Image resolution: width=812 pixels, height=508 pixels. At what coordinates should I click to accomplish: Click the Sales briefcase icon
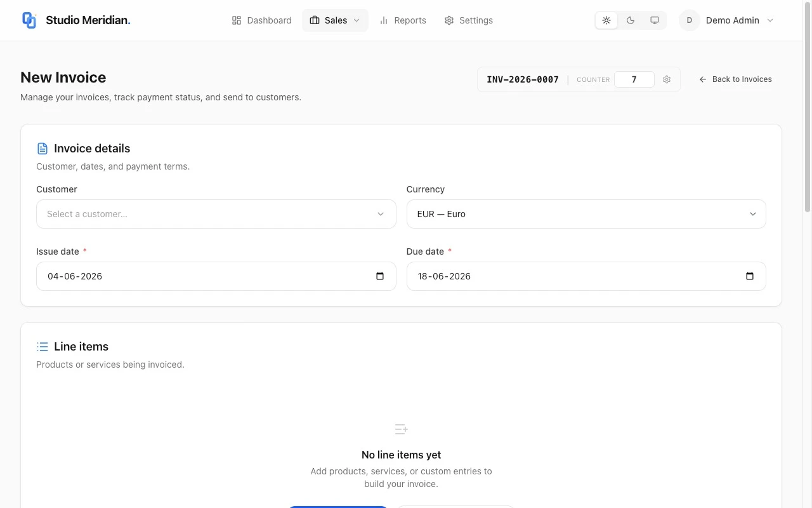315,20
